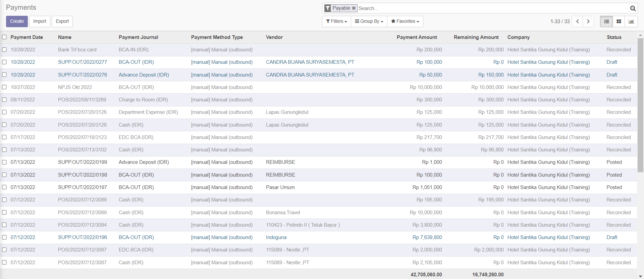
Task: Click Department Expense (IDR) journal cell
Action: (148, 112)
